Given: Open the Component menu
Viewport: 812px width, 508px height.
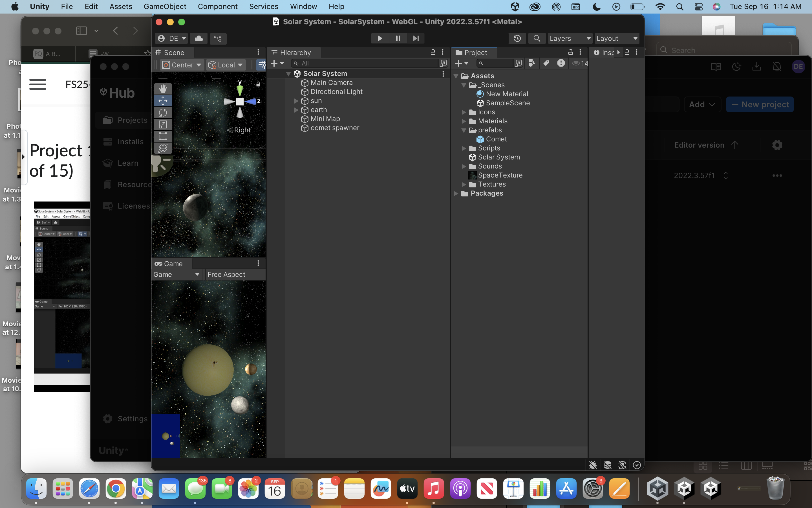Looking at the screenshot, I should coord(217,6).
